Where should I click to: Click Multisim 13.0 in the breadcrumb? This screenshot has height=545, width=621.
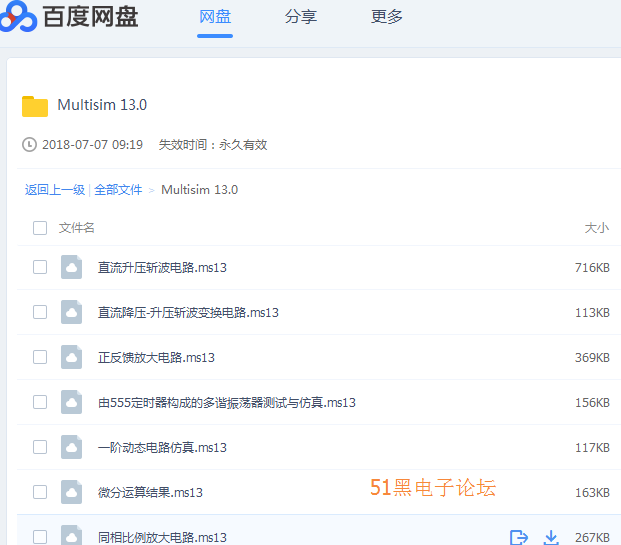tap(200, 190)
